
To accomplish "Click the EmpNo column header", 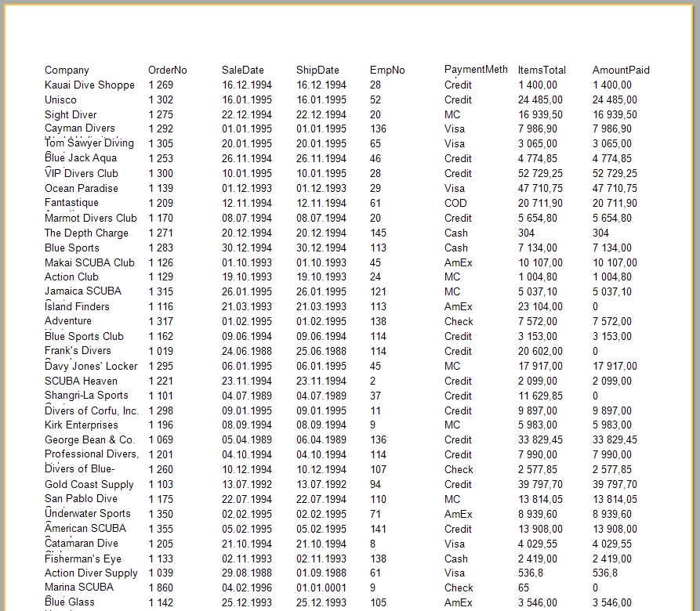I will pyautogui.click(x=387, y=70).
